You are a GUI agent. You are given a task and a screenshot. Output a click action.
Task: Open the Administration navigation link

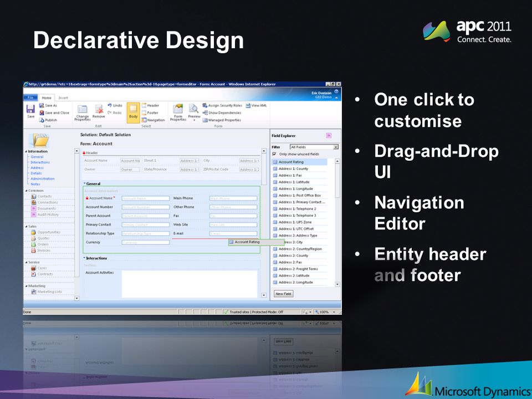43,179
